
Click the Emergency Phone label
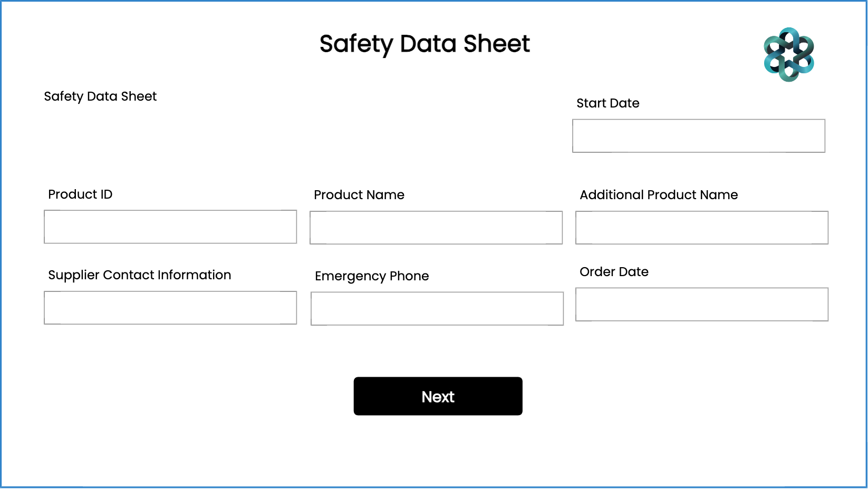point(371,276)
